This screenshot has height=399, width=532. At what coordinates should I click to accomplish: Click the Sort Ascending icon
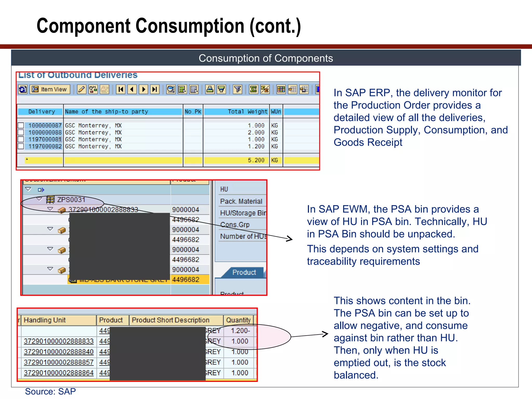(210, 90)
